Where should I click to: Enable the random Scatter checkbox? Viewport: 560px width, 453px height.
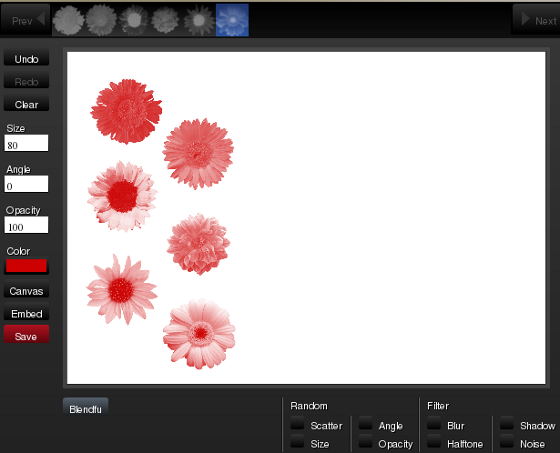pyautogui.click(x=297, y=423)
